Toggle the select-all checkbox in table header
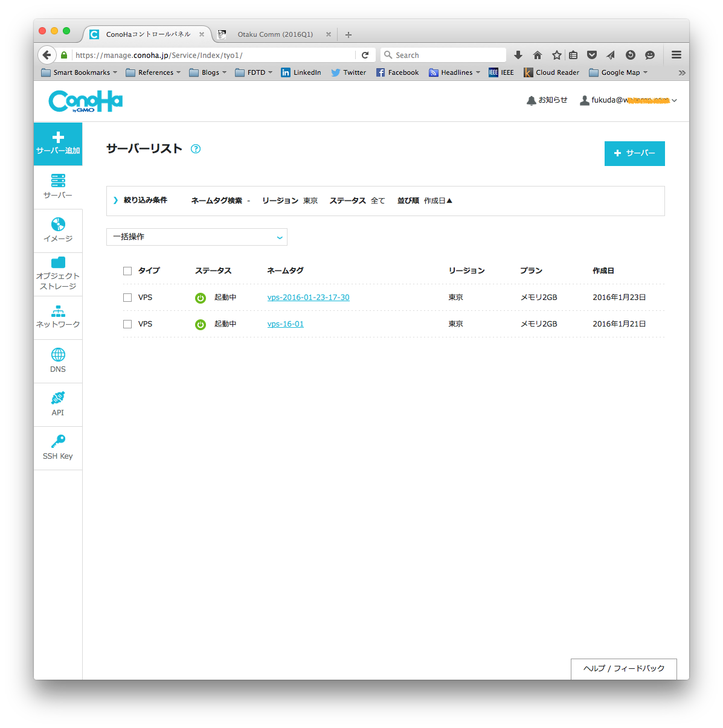Image resolution: width=723 pixels, height=728 pixels. click(127, 271)
